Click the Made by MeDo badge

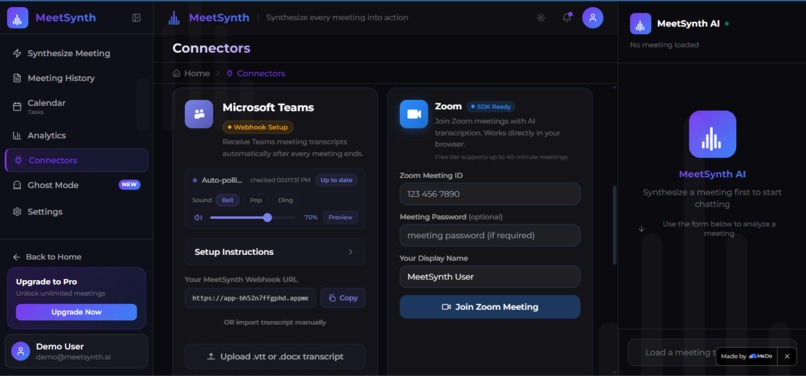[746, 356]
